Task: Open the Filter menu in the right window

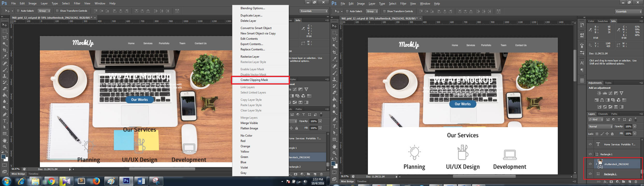Action: [403, 3]
